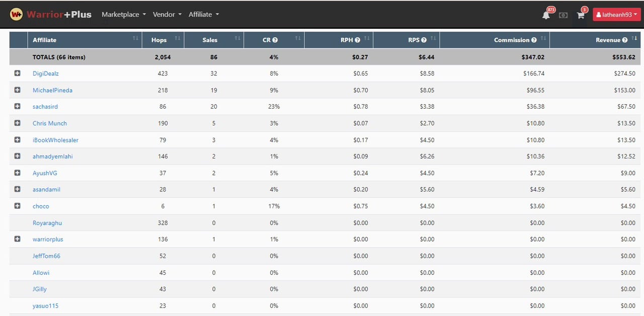Expand the sachasird affiliate row

coord(17,107)
